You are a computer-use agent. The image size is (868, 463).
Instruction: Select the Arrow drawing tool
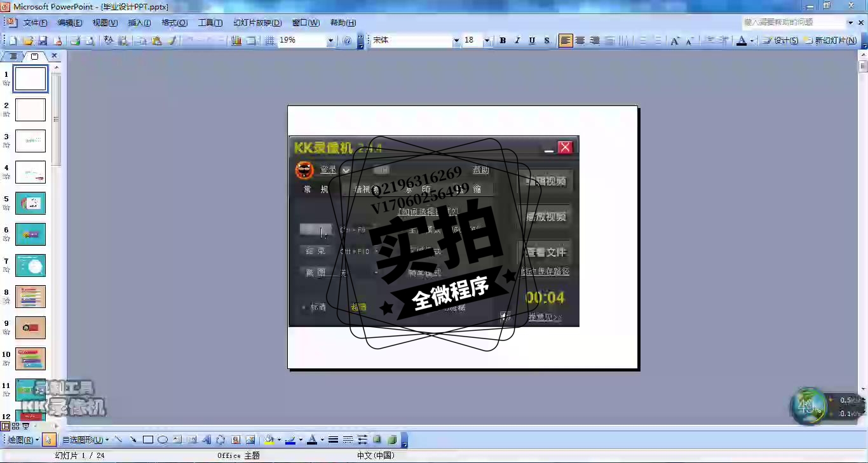coord(133,440)
